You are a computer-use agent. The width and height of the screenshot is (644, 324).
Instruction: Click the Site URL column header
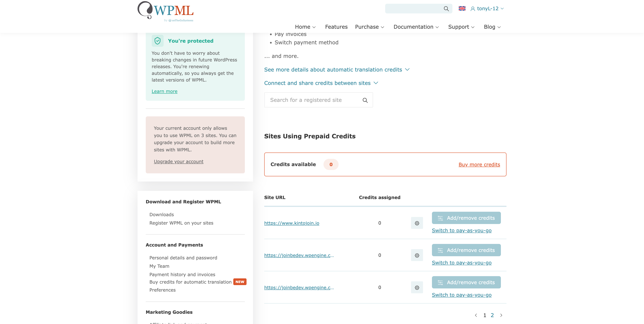point(275,198)
